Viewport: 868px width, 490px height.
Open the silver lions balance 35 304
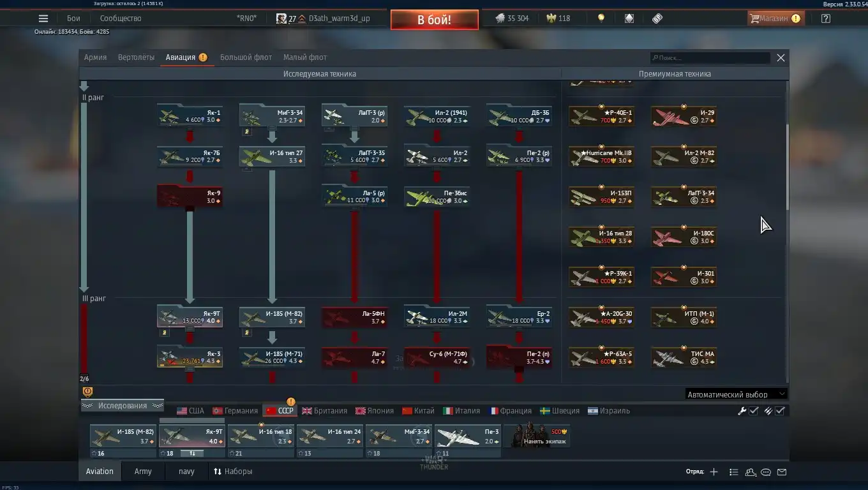pos(512,19)
